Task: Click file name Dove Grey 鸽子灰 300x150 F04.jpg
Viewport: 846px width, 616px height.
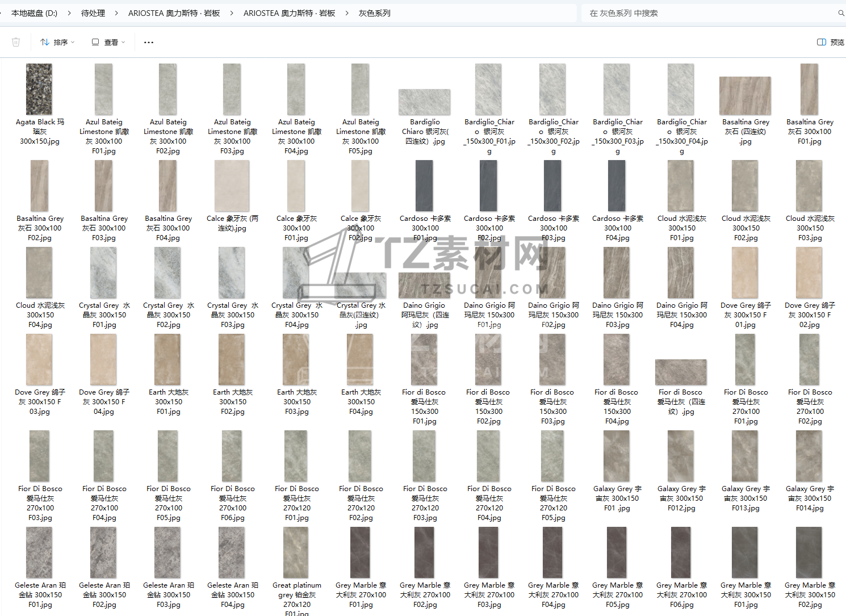Action: click(x=104, y=402)
